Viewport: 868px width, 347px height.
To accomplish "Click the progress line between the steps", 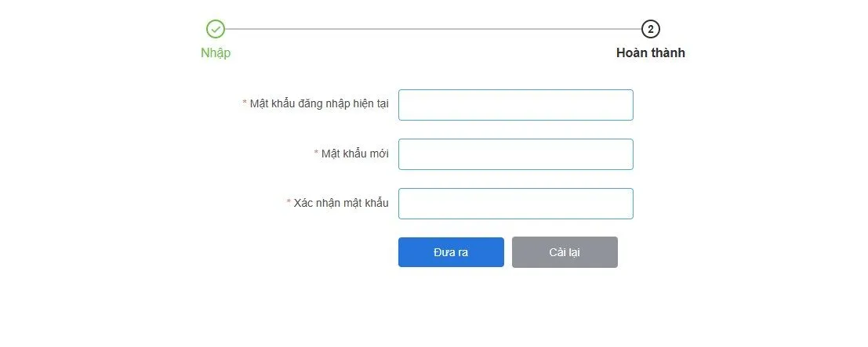I will pyautogui.click(x=433, y=29).
